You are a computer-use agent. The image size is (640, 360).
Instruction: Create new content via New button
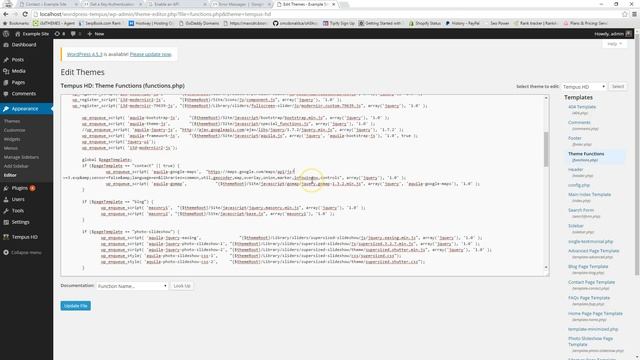click(96, 34)
